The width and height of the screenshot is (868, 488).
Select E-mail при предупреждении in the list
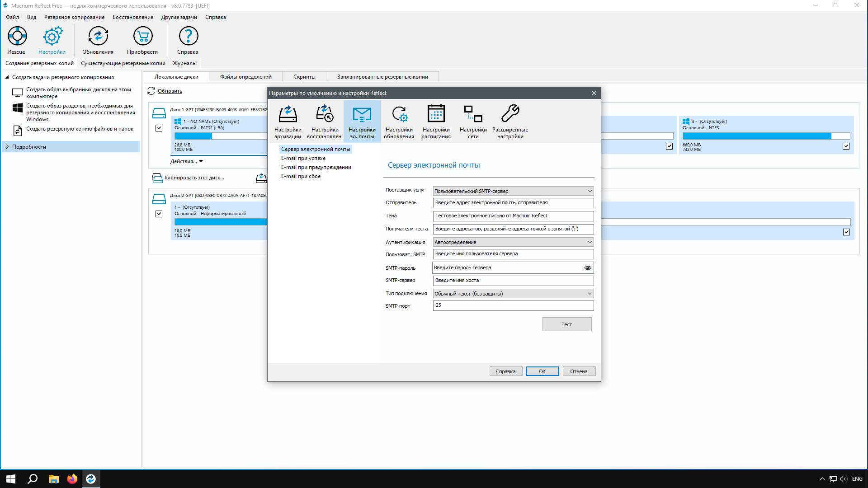(316, 167)
